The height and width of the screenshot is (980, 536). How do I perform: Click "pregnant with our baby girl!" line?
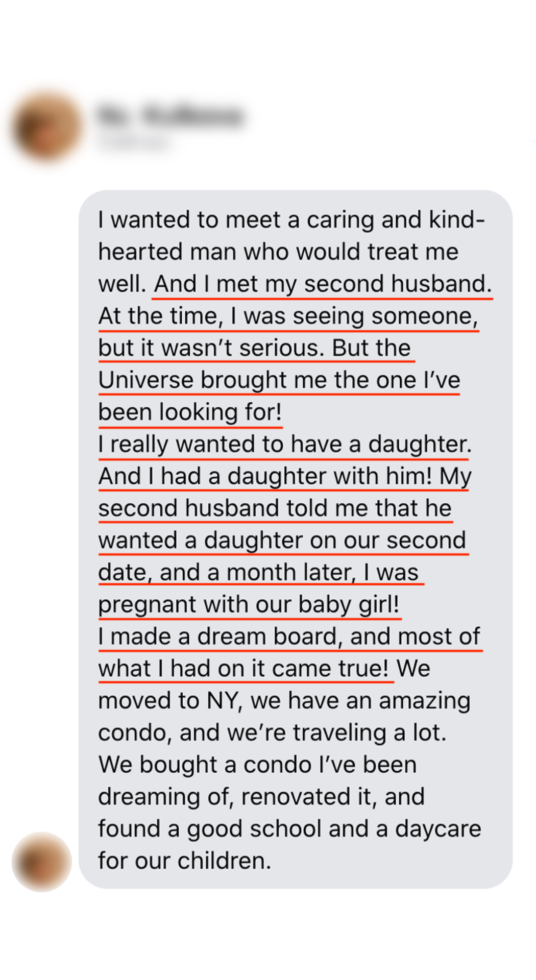(249, 605)
